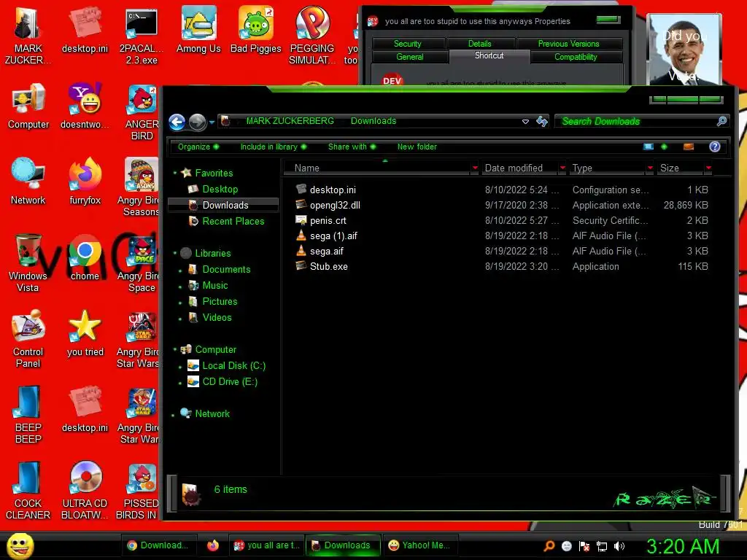Switch to Compatibility tab in Properties window
The width and height of the screenshot is (747, 560).
tap(576, 57)
